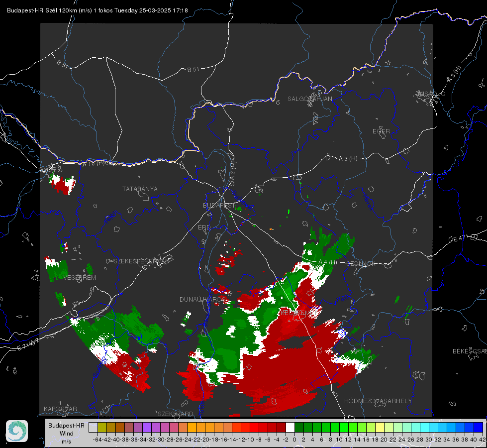Click the A 3 (H) label south of Eger
Screen dimensions: 487x448
[x=348, y=158]
